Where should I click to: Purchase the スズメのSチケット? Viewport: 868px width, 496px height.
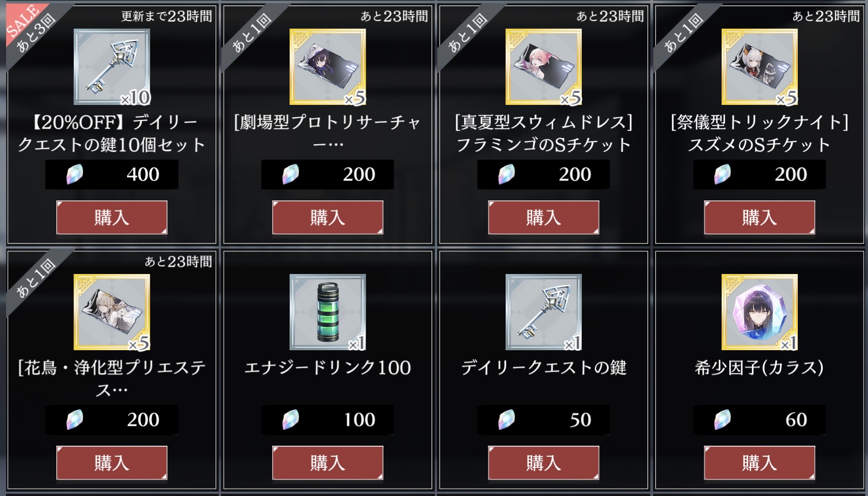point(760,218)
